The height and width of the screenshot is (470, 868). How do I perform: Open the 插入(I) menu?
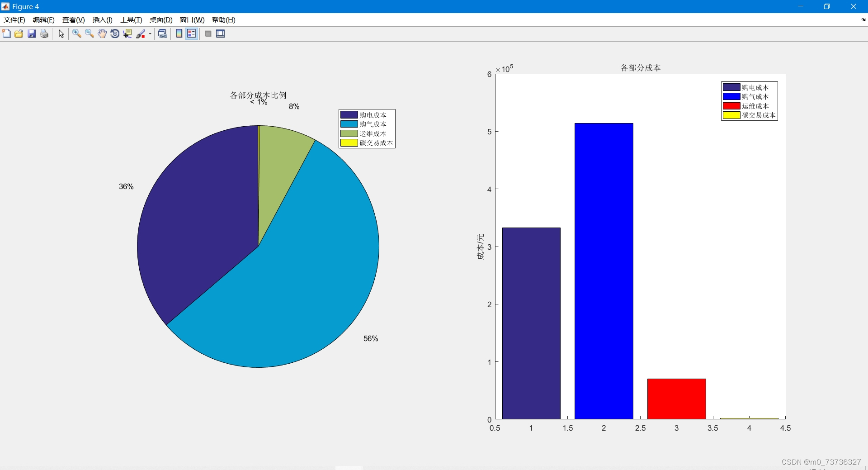[103, 20]
